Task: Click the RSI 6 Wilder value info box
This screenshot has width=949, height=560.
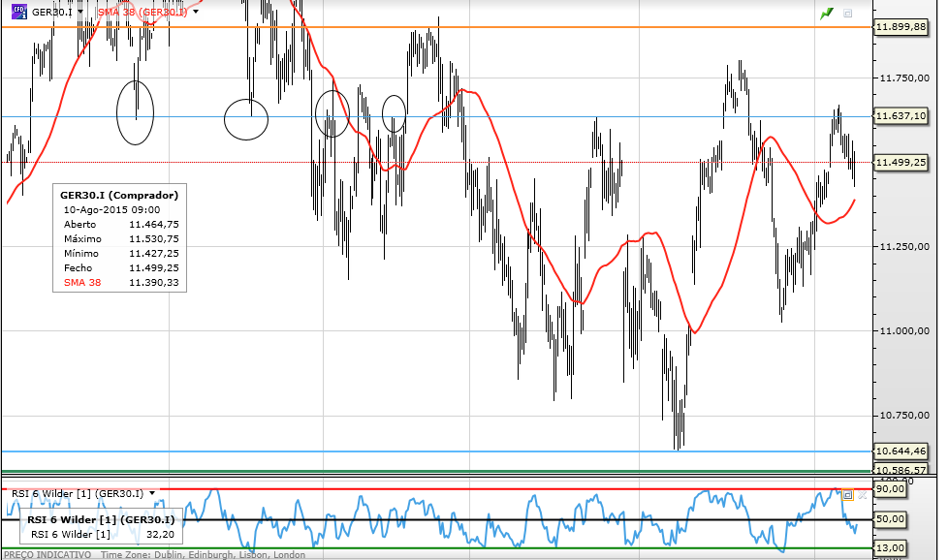Action: click(x=101, y=526)
